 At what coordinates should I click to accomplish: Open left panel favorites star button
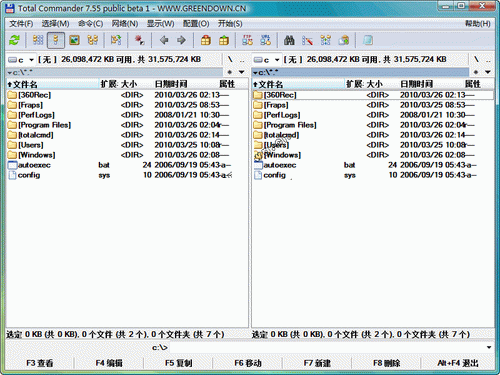(x=230, y=72)
